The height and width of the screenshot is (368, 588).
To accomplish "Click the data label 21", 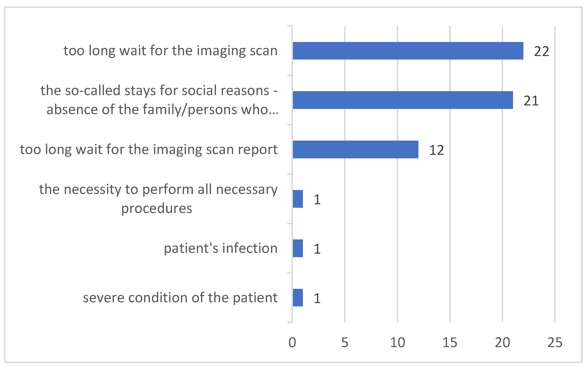I will point(531,101).
